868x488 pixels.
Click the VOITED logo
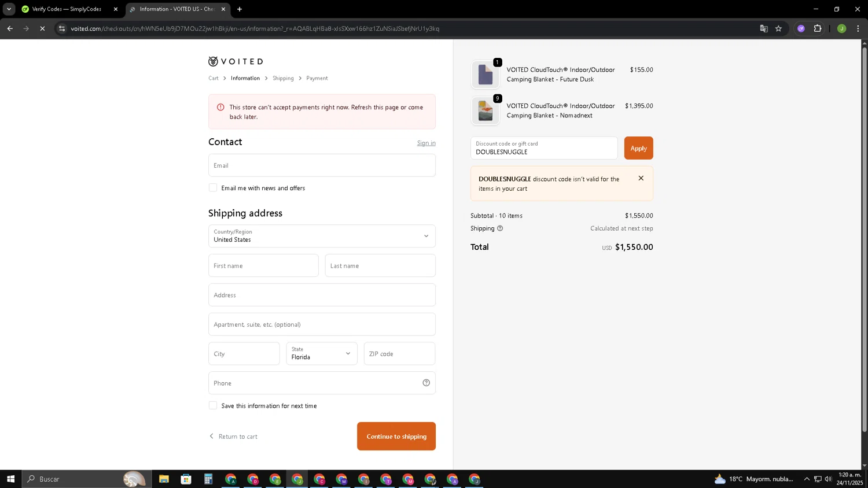[x=236, y=61]
